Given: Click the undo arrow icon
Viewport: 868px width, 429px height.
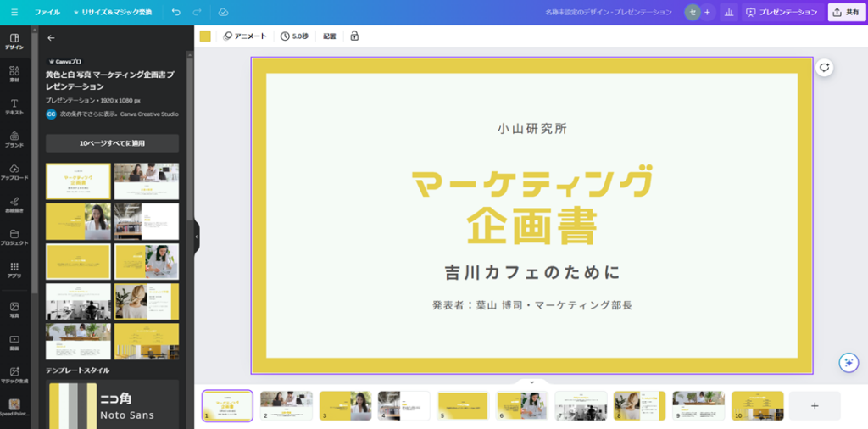Looking at the screenshot, I should pos(175,13).
